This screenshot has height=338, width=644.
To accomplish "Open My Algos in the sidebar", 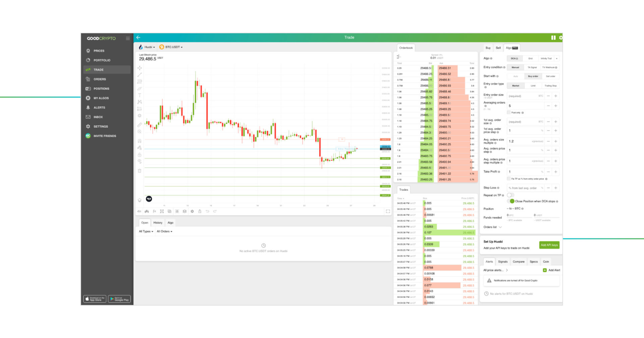I will coord(101,98).
